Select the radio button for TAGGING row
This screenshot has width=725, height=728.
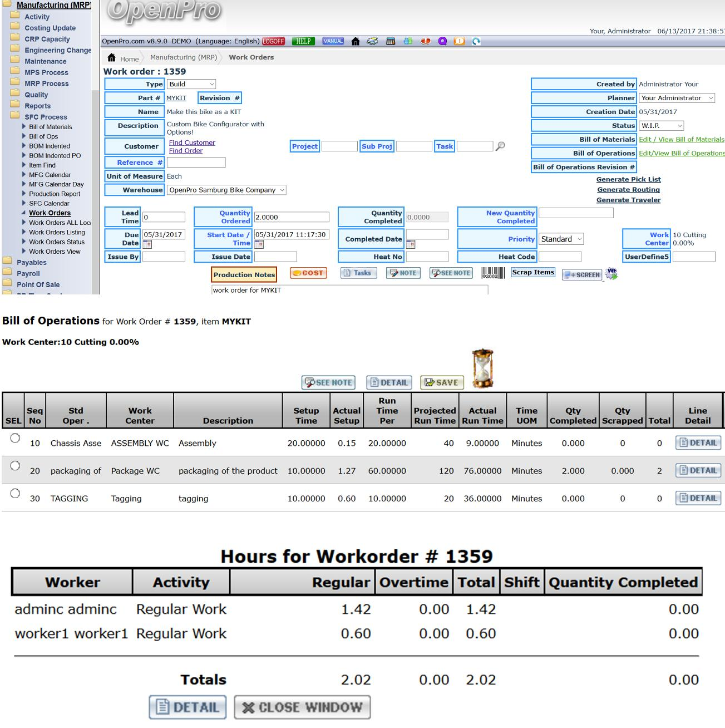coord(15,493)
